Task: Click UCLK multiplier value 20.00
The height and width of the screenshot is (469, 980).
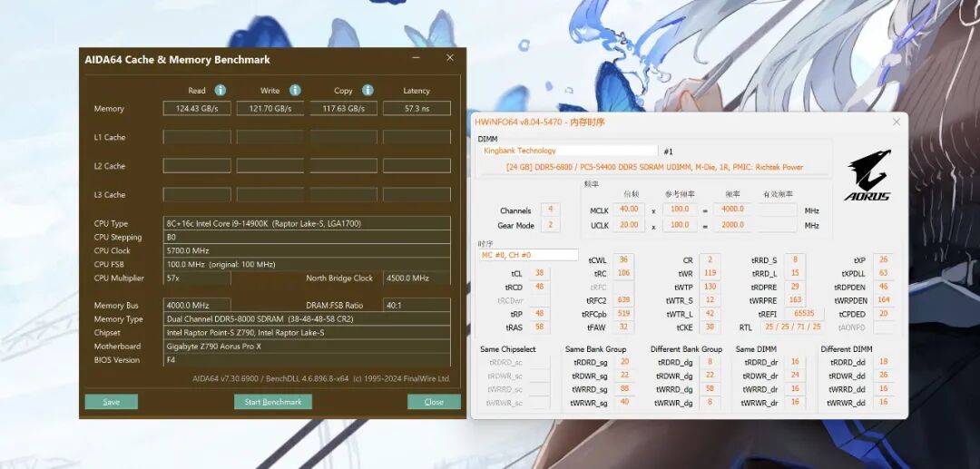Action: [628, 224]
